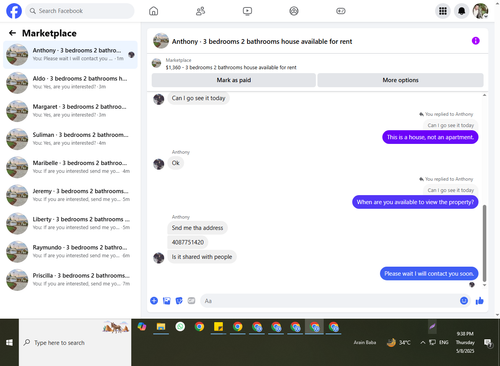Open the Suliman conversation
Viewport: 500px width, 366px height.
pos(70,139)
